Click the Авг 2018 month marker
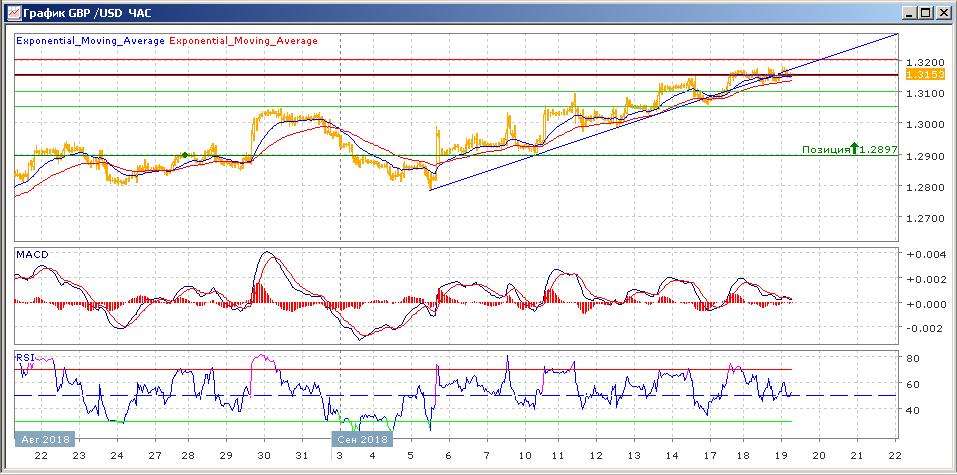This screenshot has height=475, width=957. pyautogui.click(x=43, y=440)
